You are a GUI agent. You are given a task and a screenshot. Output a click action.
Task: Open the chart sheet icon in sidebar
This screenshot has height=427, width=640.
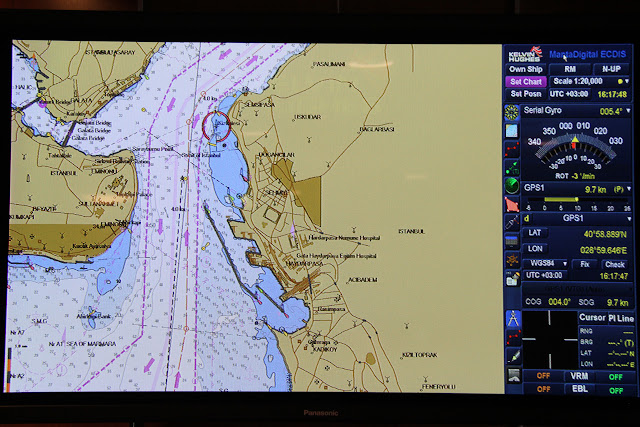coord(512,131)
